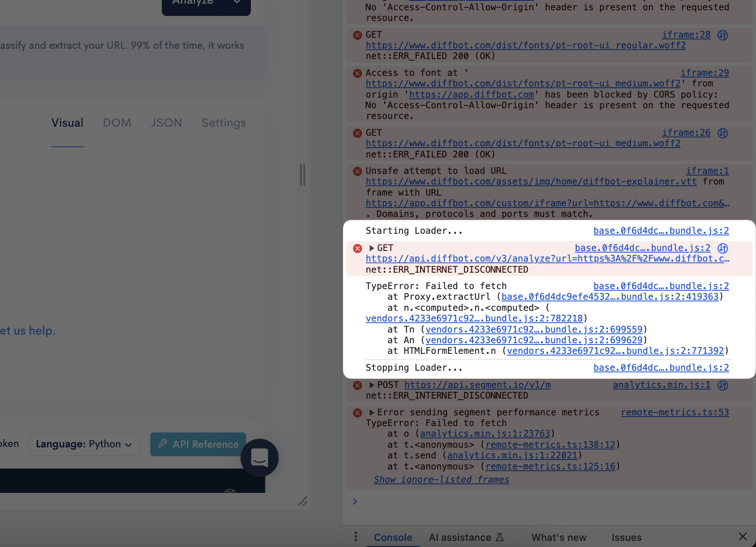The height and width of the screenshot is (547, 756).
Task: Open bundle.js:2:419363 stack trace link
Action: pyautogui.click(x=610, y=297)
